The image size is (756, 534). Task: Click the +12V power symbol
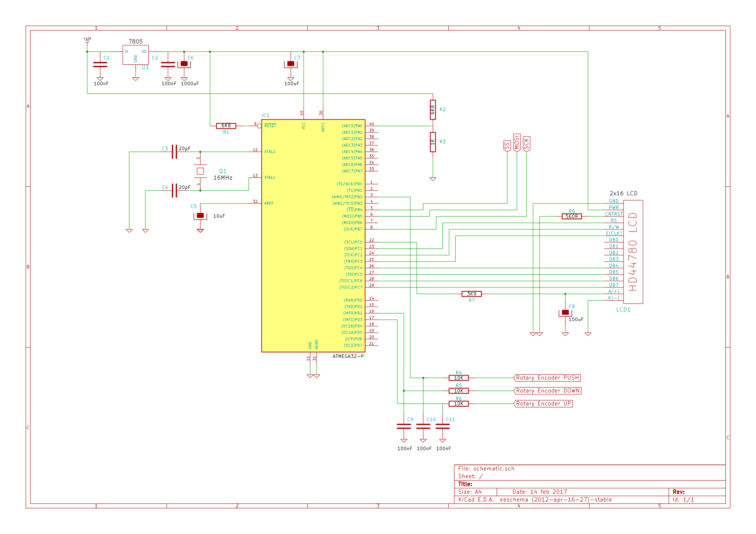(87, 40)
